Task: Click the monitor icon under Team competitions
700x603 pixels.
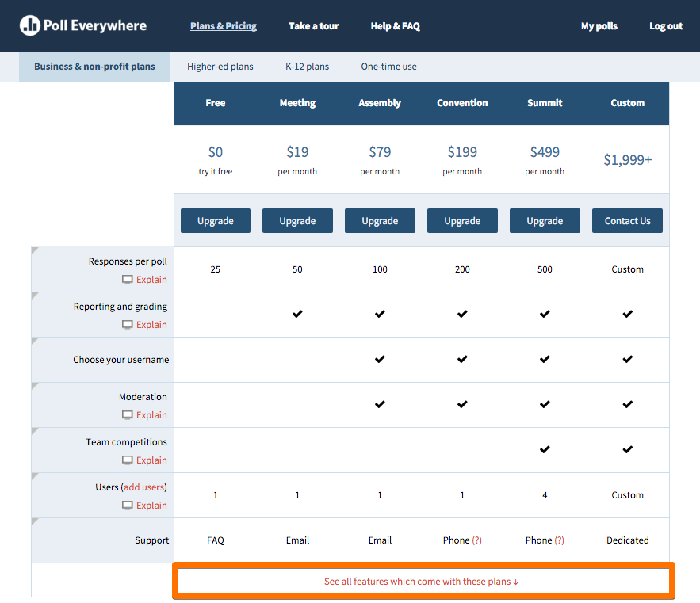Action: (127, 460)
